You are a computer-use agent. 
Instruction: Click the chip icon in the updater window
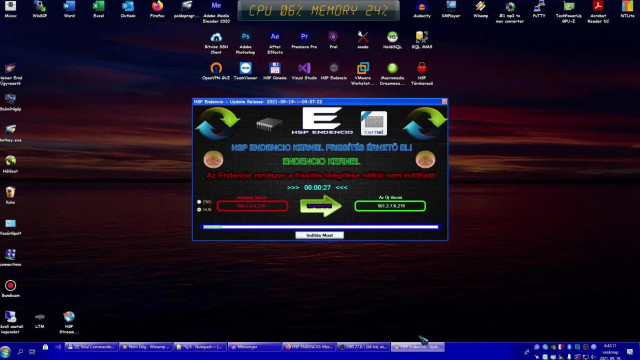tap(269, 124)
